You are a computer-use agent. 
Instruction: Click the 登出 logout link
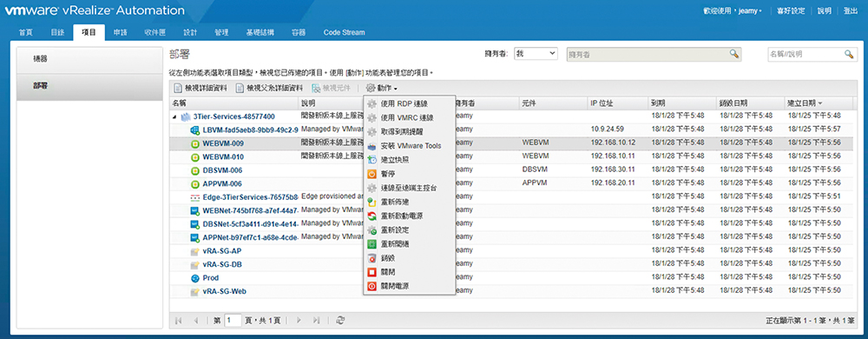coord(851,11)
